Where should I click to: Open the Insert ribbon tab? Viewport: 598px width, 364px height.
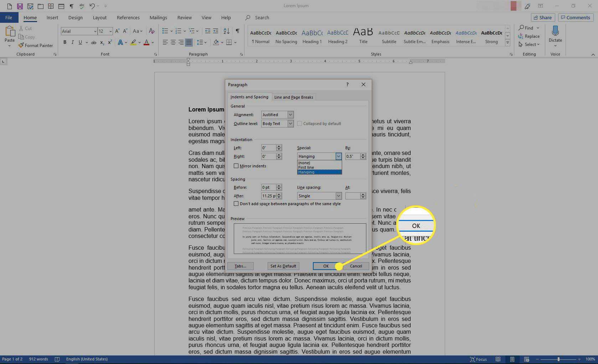52,17
